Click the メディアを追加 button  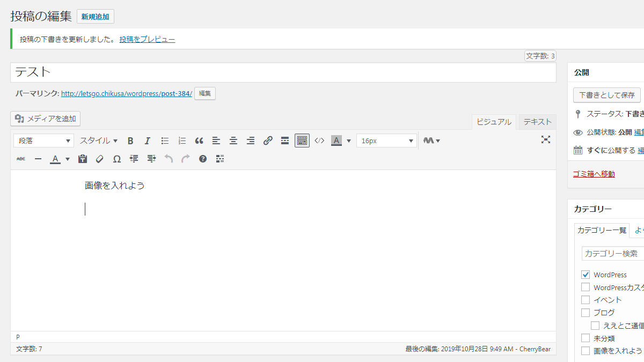tap(46, 119)
